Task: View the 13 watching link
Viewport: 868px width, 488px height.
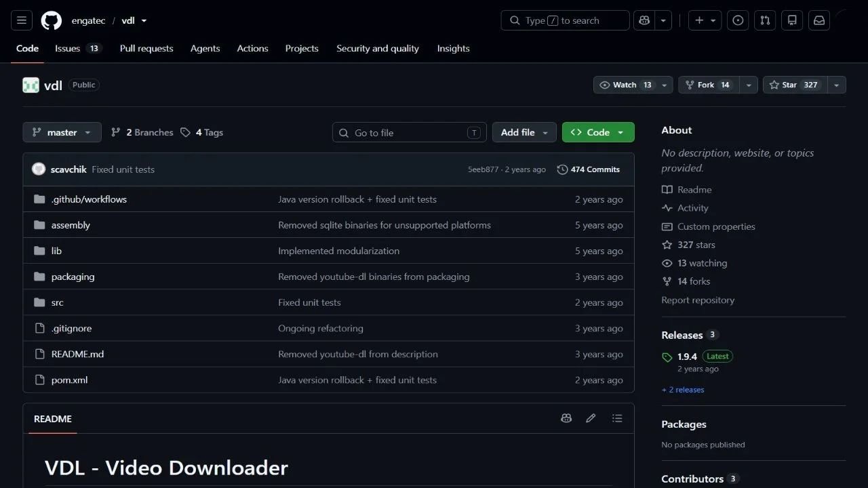Action: (694, 263)
